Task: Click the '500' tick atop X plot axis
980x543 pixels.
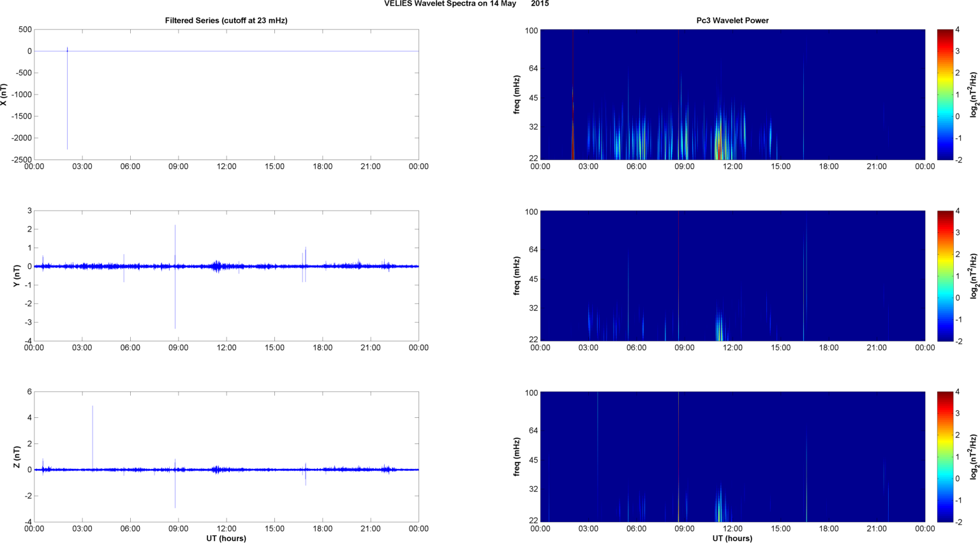Action: (x=26, y=29)
